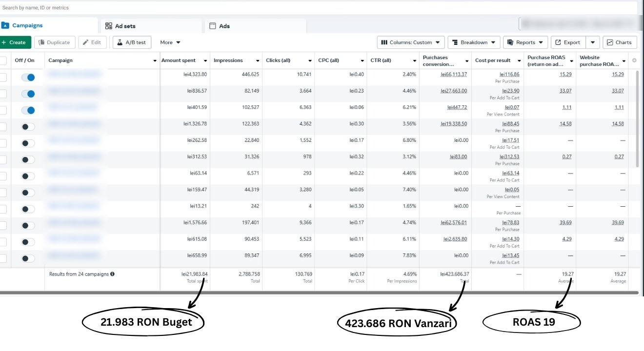Viewport: 644px width, 351px height.
Task: Check the checkbox for the lei4,323.80 campaign row
Action: [x=3, y=78]
